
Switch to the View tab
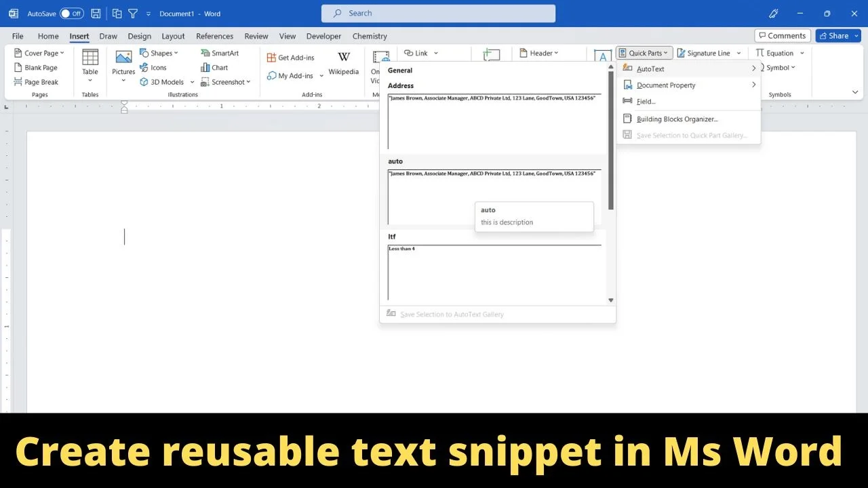click(x=288, y=37)
